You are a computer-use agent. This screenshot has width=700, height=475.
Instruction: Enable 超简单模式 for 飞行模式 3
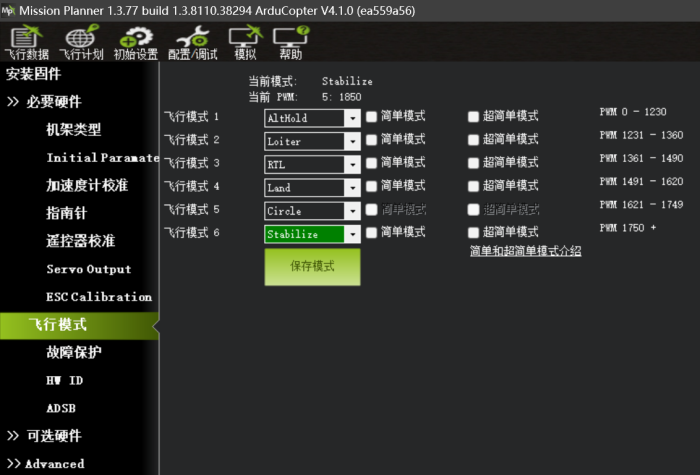473,163
